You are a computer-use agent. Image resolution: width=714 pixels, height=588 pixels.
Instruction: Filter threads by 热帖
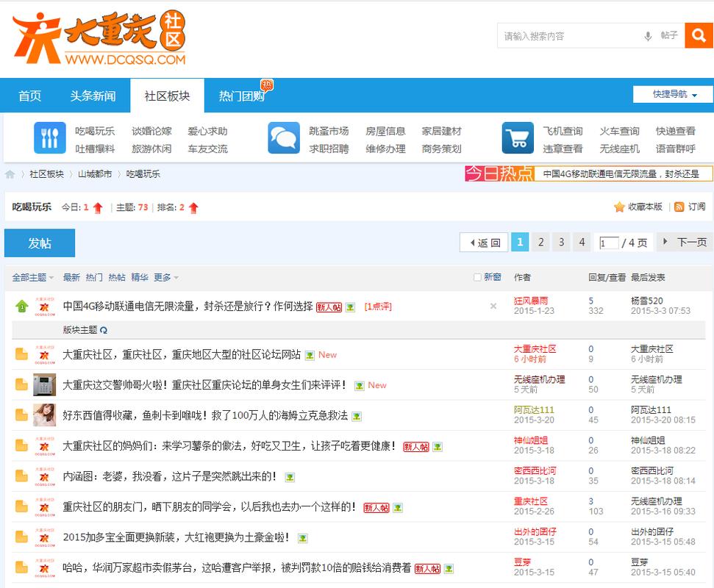pyautogui.click(x=117, y=277)
